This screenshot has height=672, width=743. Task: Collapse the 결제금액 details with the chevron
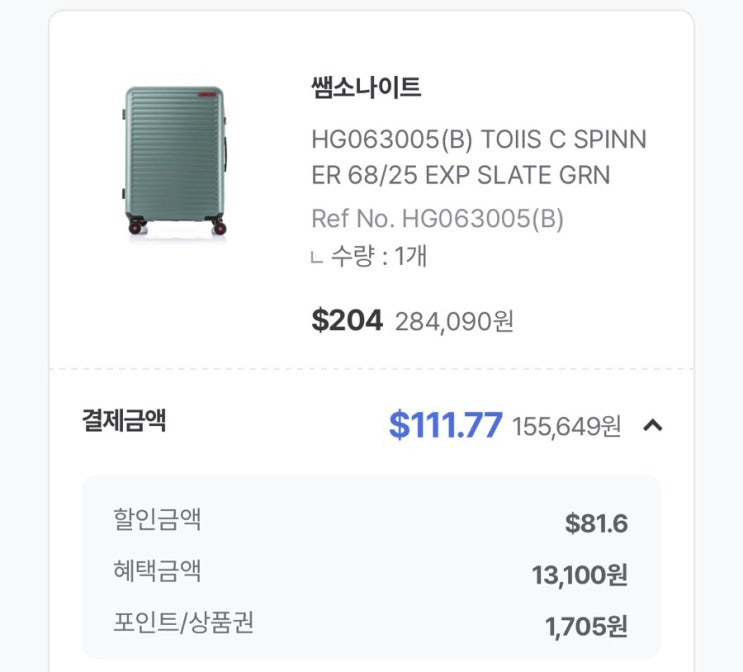click(x=652, y=426)
